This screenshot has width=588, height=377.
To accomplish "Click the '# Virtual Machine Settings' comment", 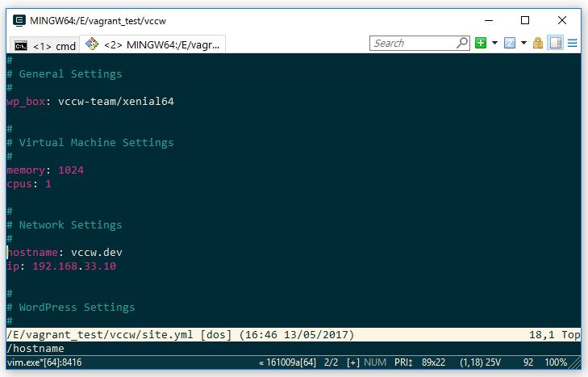I will click(90, 143).
